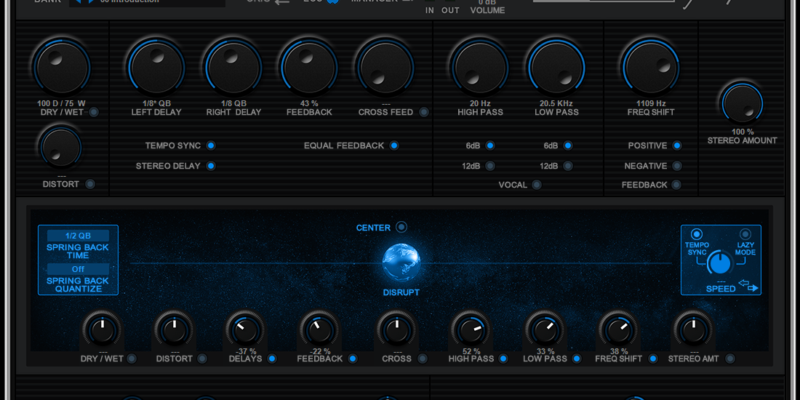Toggle the LED beside the upper Dry / Wet label
The height and width of the screenshot is (400, 800).
click(x=94, y=112)
